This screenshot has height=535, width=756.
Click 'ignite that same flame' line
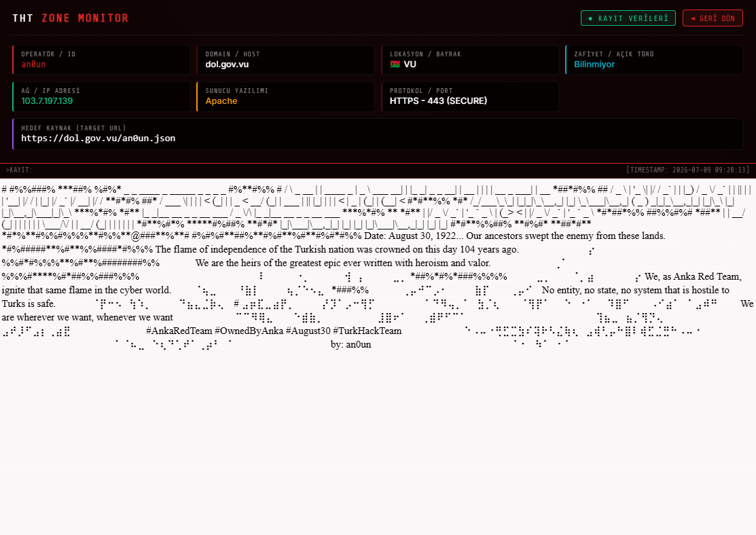tap(86, 290)
